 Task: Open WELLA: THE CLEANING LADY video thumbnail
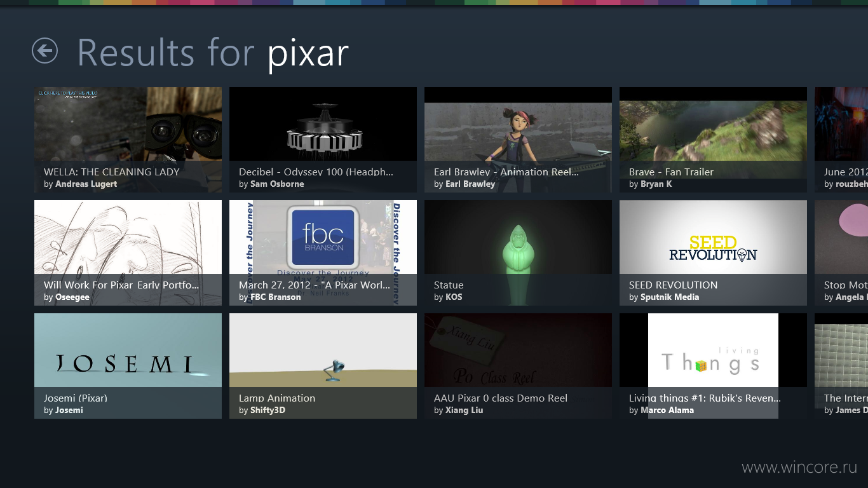click(x=128, y=140)
